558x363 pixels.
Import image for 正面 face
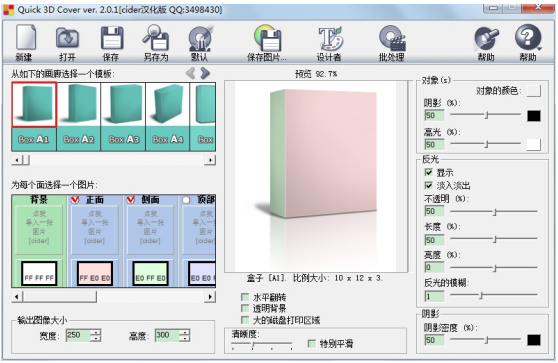(x=95, y=230)
